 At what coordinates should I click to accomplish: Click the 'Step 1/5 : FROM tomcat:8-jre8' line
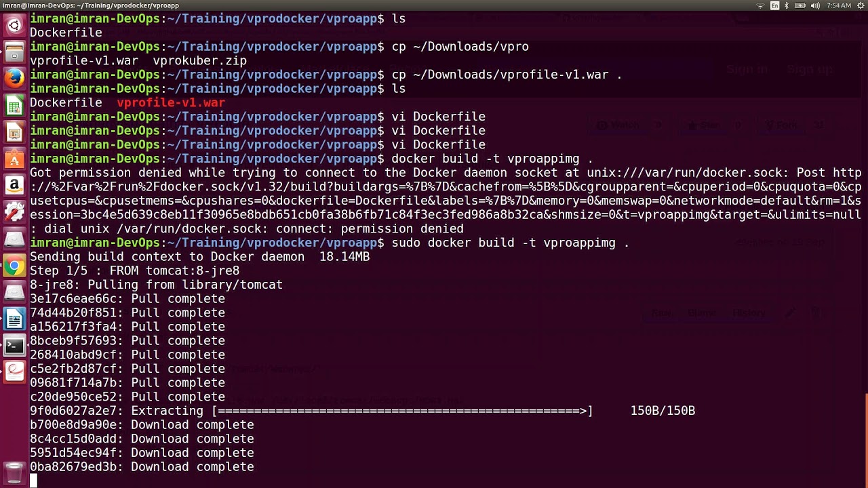point(134,270)
